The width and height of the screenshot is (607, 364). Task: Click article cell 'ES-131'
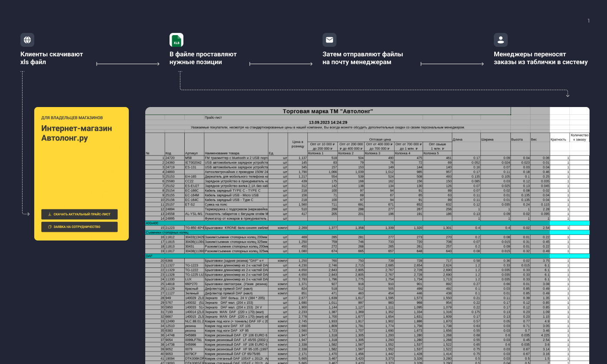(194, 167)
